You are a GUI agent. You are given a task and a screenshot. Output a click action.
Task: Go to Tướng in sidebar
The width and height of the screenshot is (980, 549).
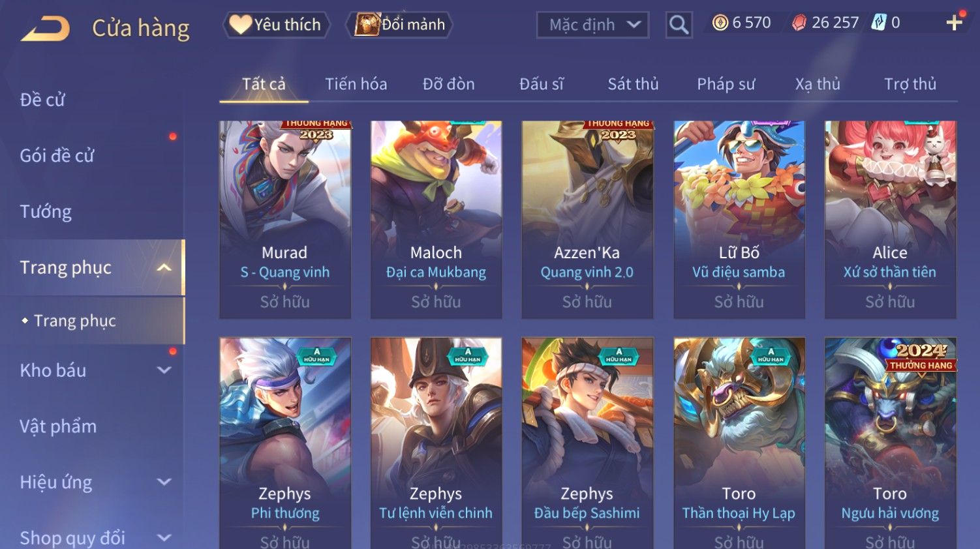[x=46, y=212]
